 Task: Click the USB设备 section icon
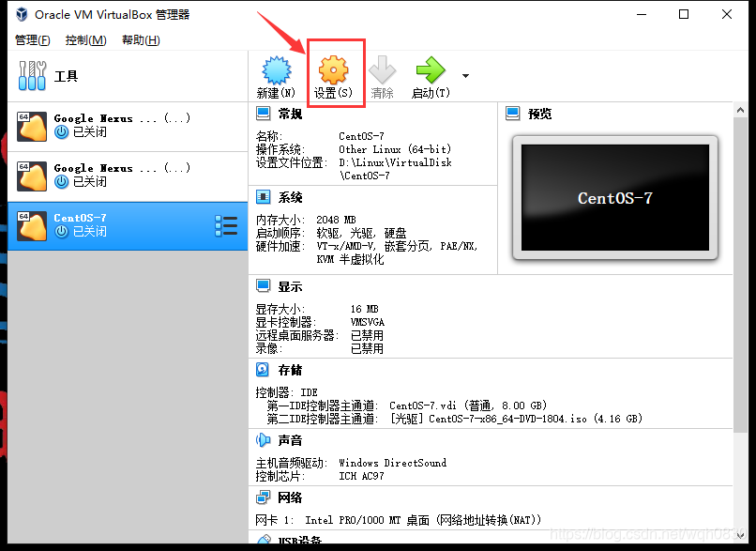tap(264, 539)
